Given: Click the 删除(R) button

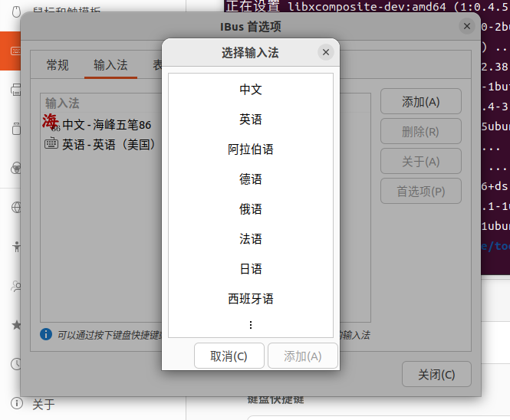Looking at the screenshot, I should [x=421, y=131].
